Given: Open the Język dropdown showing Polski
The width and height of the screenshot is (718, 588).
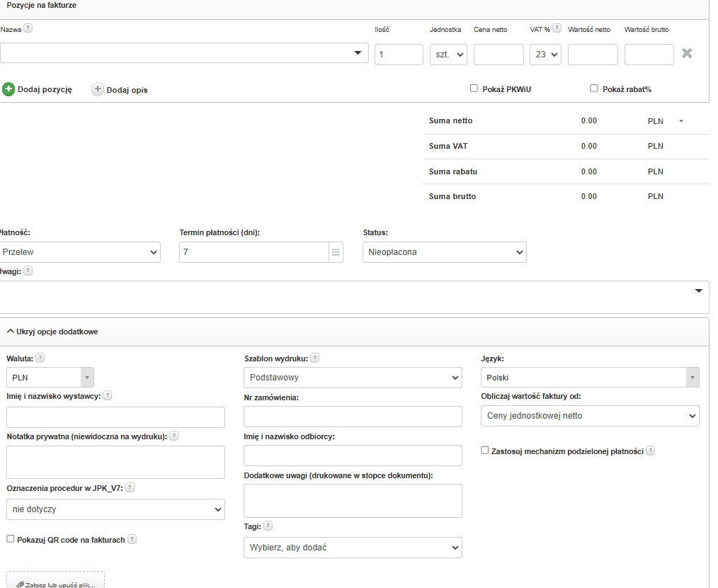Looking at the screenshot, I should click(x=589, y=378).
